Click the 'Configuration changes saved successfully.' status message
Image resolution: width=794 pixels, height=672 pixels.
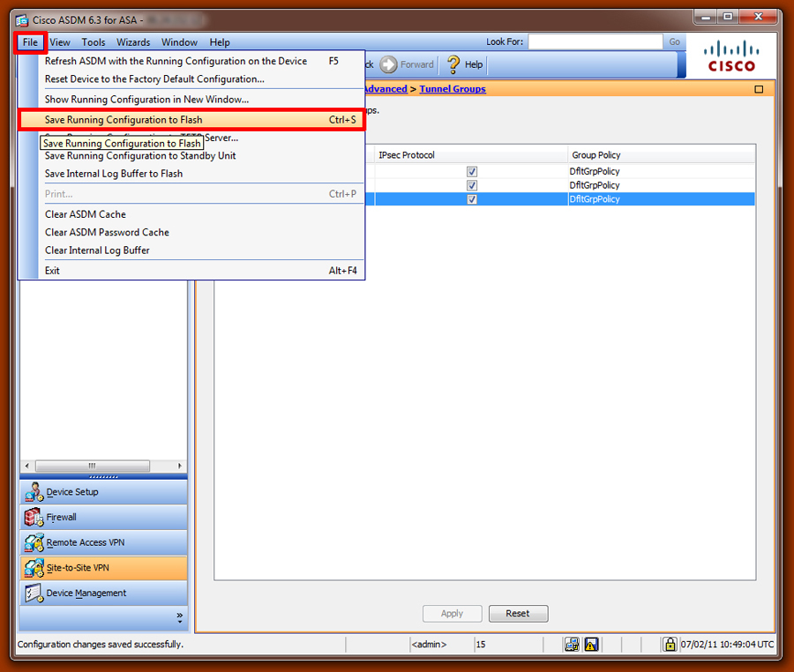101,645
